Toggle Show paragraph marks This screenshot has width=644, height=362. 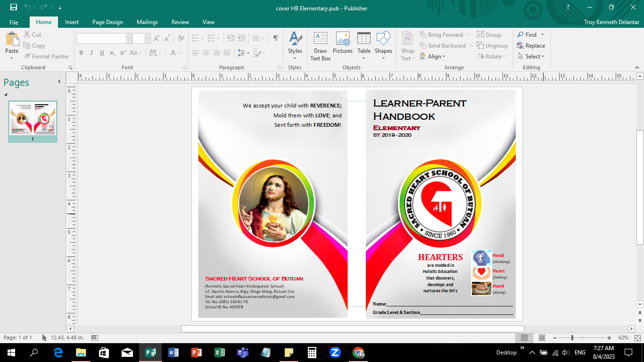[x=276, y=39]
